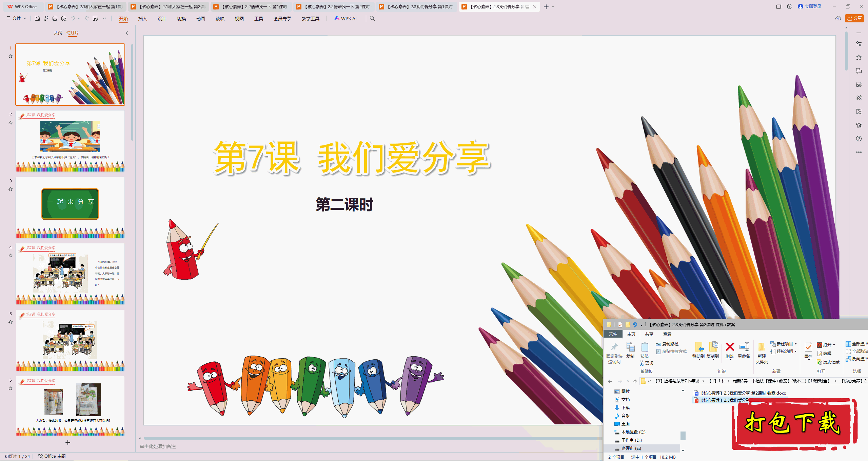This screenshot has height=461, width=868.
Task: Click Move To icon in File Explorer
Action: 698,350
